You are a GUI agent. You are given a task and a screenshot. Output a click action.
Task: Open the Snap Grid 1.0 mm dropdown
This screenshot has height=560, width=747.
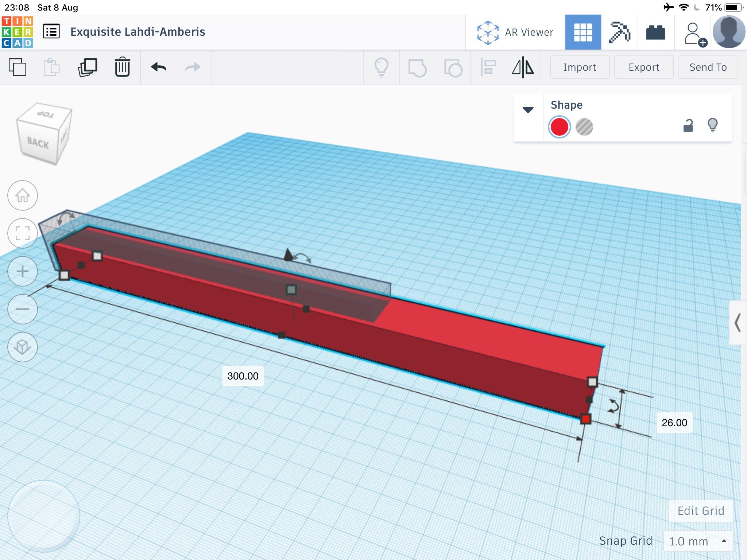pos(698,541)
